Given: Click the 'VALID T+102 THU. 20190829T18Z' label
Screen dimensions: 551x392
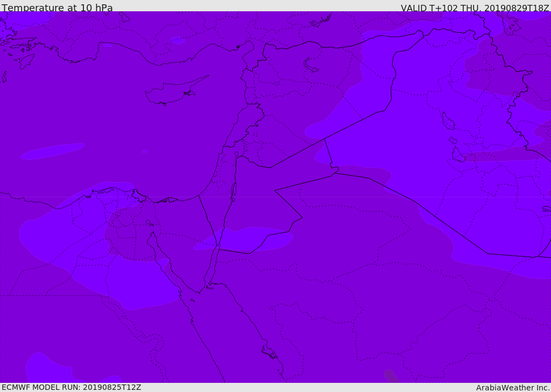Looking at the screenshot, I should pyautogui.click(x=475, y=8).
